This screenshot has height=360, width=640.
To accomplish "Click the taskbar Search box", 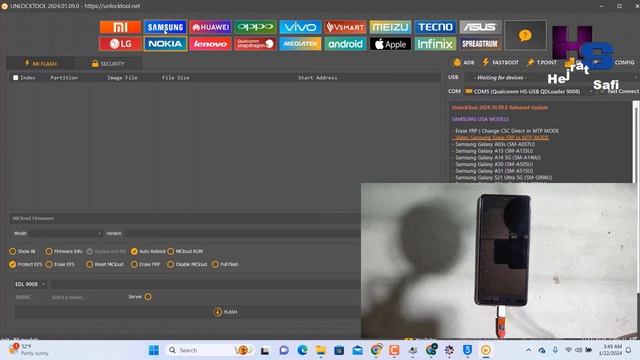I will pyautogui.click(x=210, y=350).
